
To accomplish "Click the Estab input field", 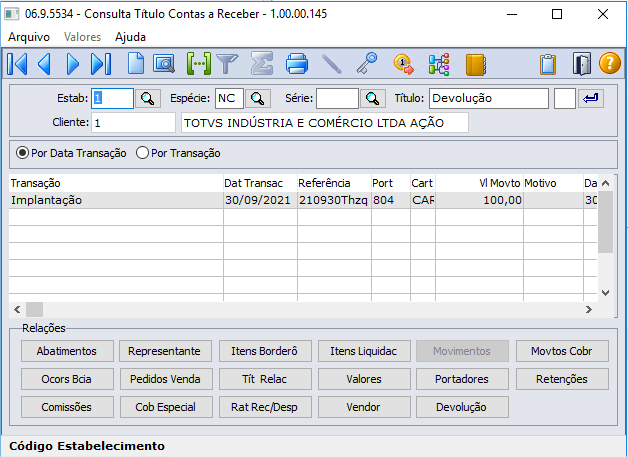I will pyautogui.click(x=112, y=99).
